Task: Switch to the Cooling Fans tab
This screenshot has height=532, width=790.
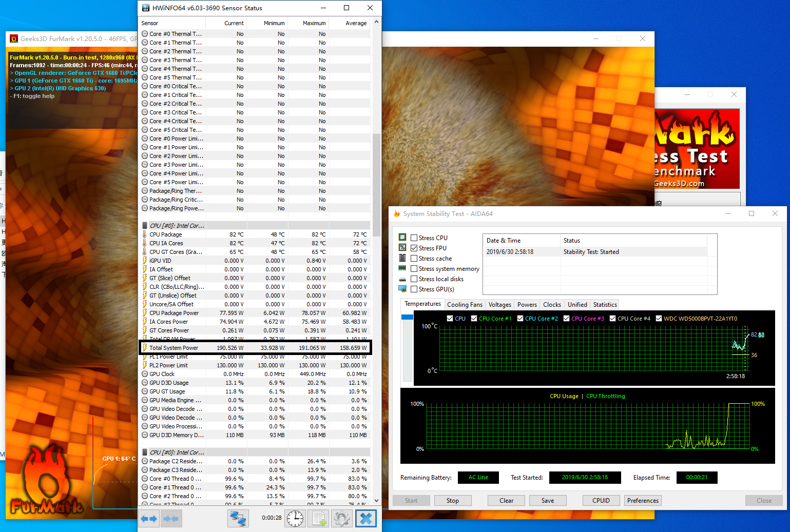Action: [465, 305]
